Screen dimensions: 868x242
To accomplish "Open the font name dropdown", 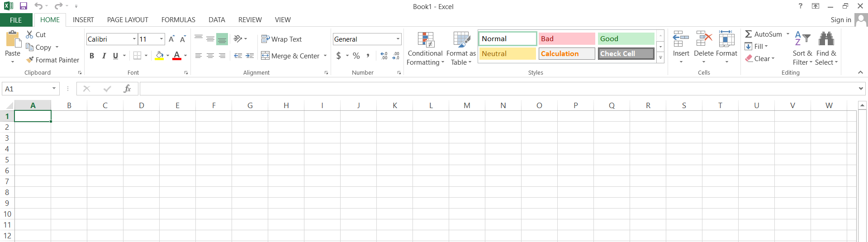I will tap(134, 39).
